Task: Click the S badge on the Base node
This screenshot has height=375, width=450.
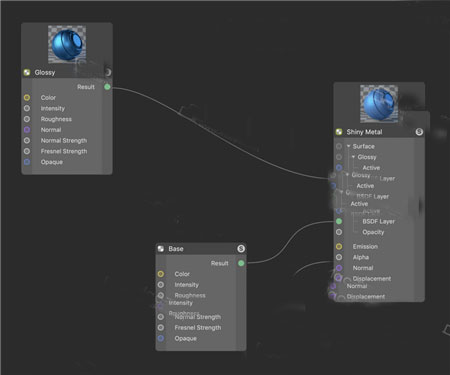Action: click(x=241, y=249)
